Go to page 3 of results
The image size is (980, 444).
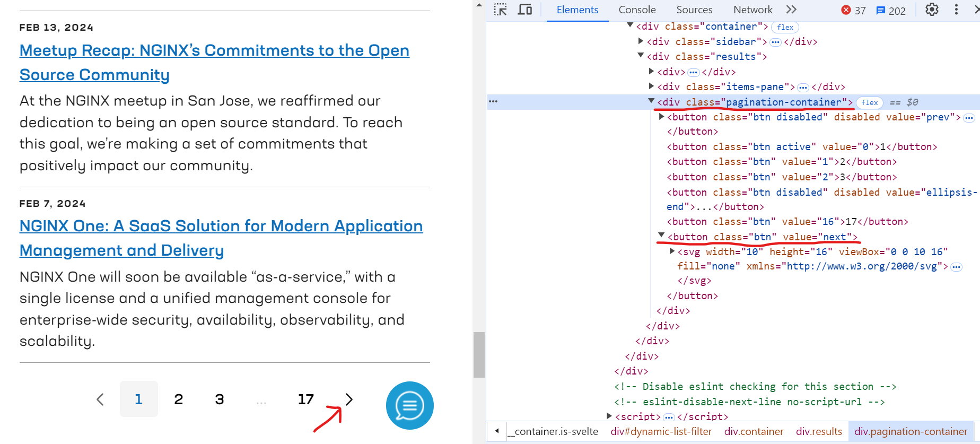220,399
